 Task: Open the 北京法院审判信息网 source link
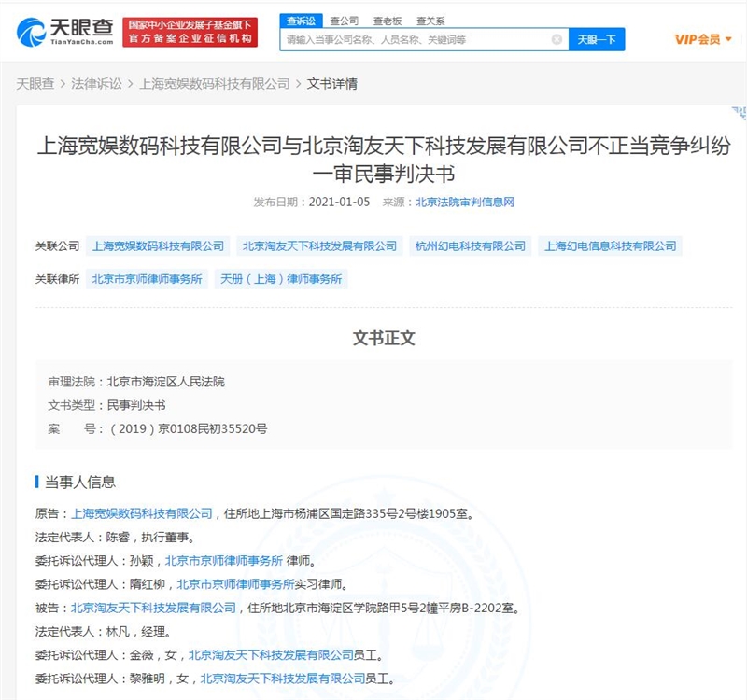click(x=465, y=201)
